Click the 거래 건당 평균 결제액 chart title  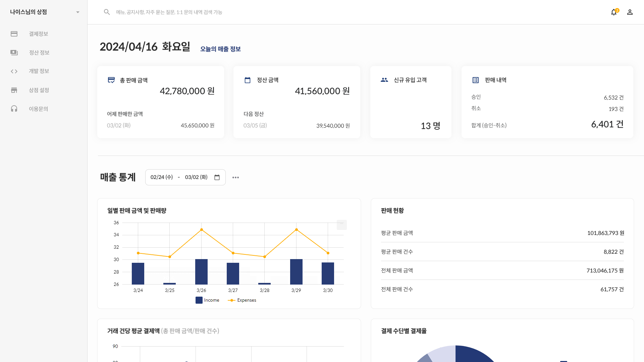(x=133, y=331)
